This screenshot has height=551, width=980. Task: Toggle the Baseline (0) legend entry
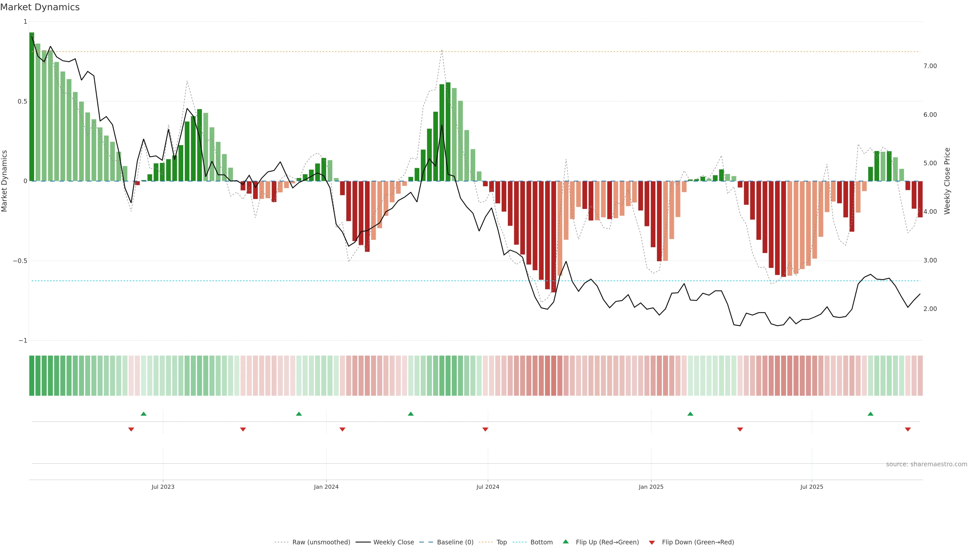coord(455,542)
